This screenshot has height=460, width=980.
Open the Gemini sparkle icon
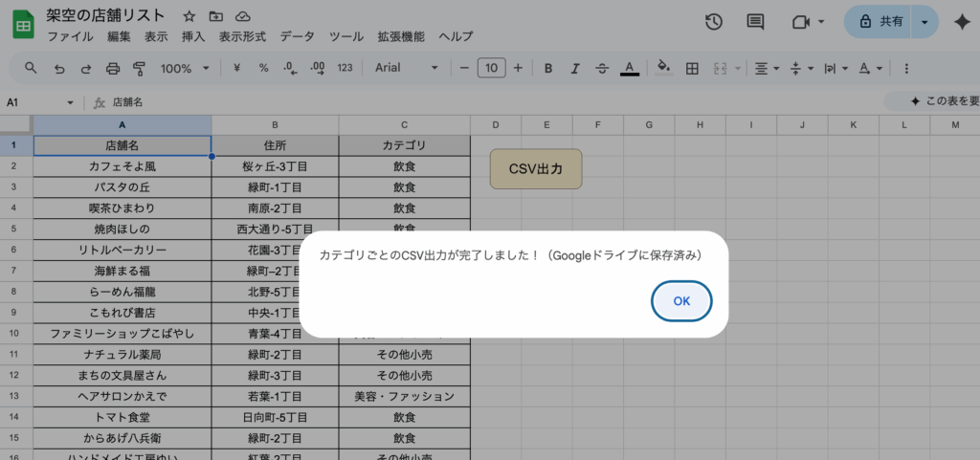(x=962, y=22)
